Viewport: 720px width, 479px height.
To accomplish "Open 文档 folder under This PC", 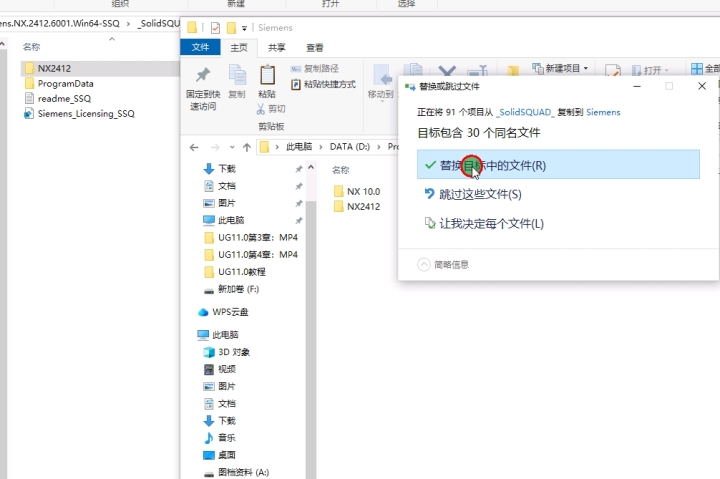I will coord(220,404).
